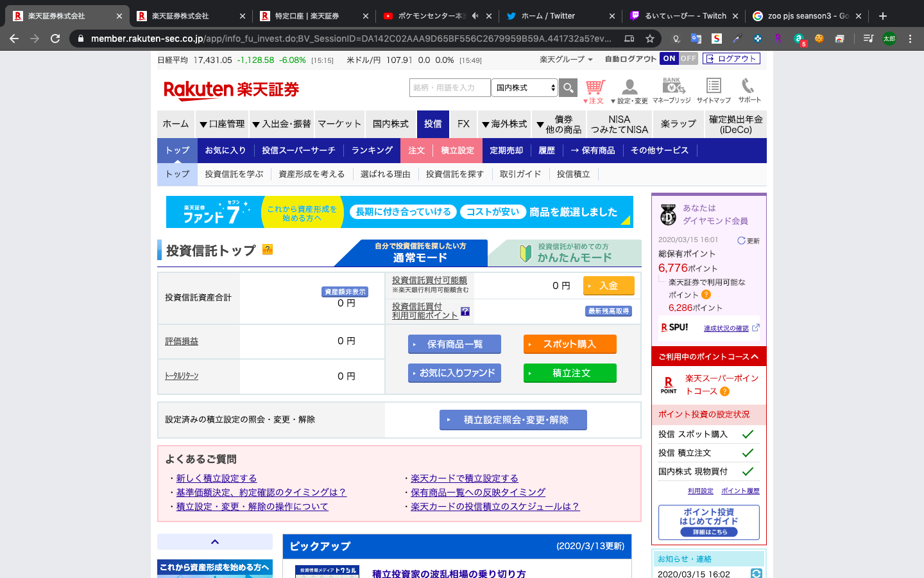The image size is (924, 578).
Task: Click the orange help icon beside ポイント
Action: coord(706,295)
